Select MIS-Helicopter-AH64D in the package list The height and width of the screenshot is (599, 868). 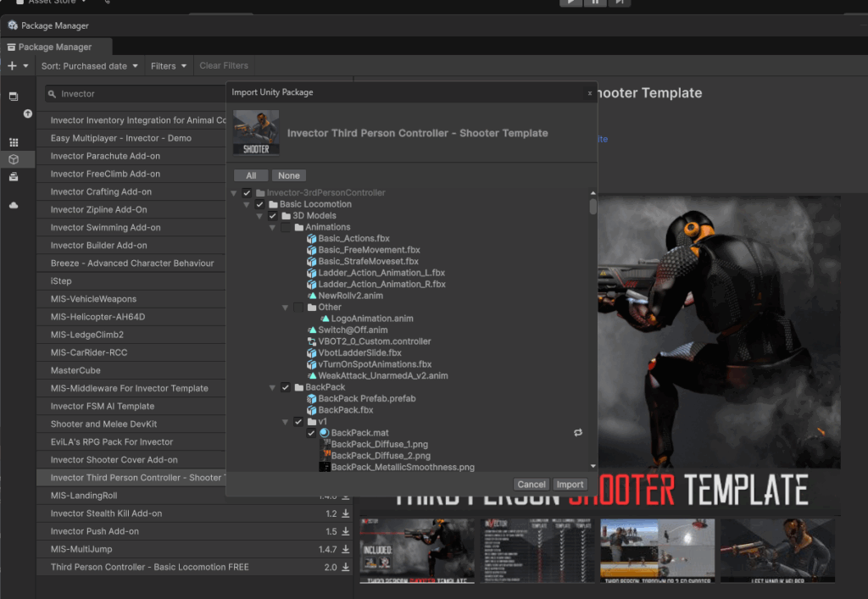click(x=131, y=317)
